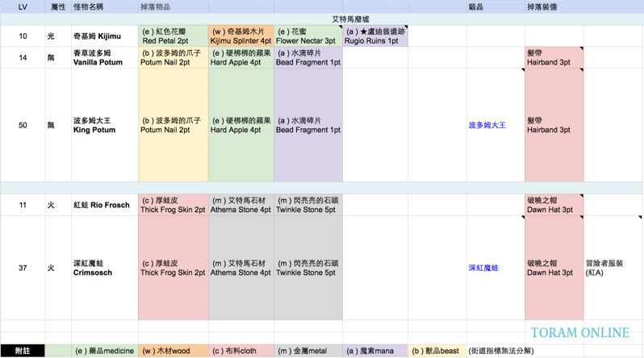Open the 波多姆大王 crystal link
The height and width of the screenshot is (358, 644).
(x=487, y=125)
